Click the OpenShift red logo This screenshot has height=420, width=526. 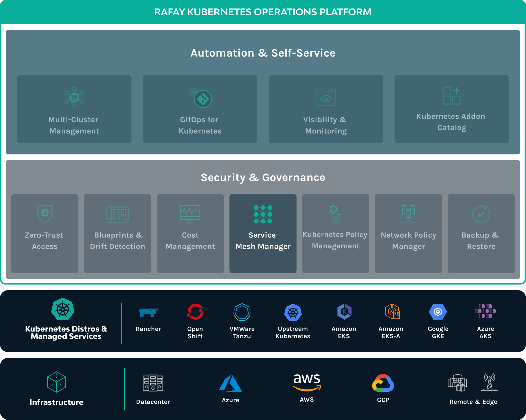pyautogui.click(x=195, y=312)
